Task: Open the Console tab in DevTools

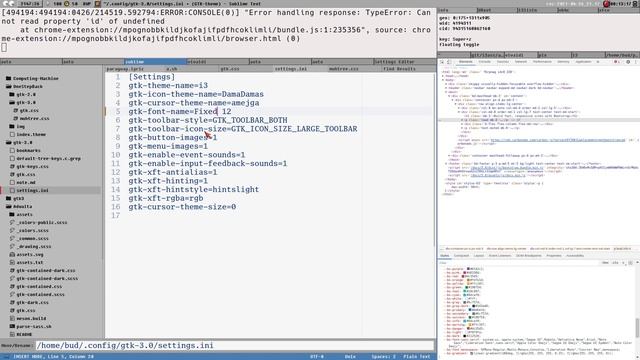Action: [484, 62]
